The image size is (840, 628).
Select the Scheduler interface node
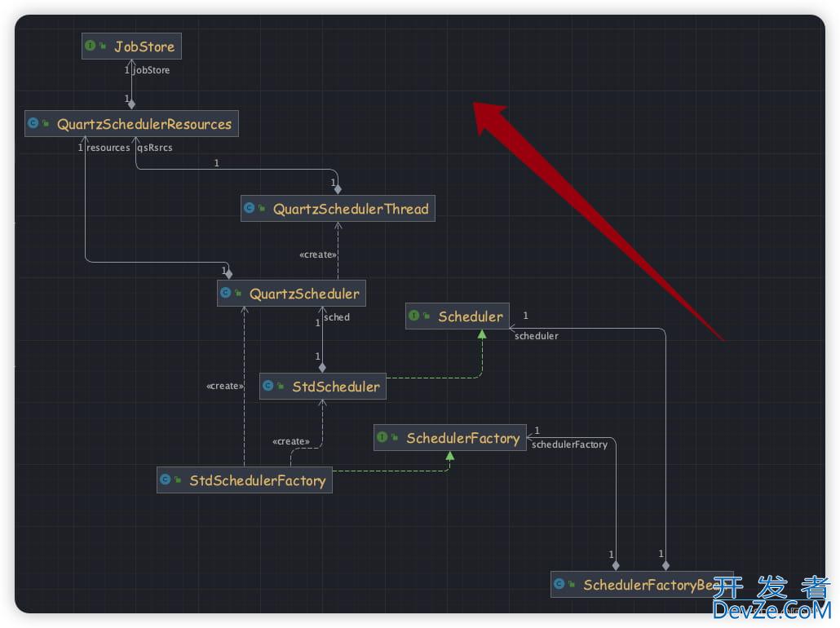pyautogui.click(x=458, y=316)
